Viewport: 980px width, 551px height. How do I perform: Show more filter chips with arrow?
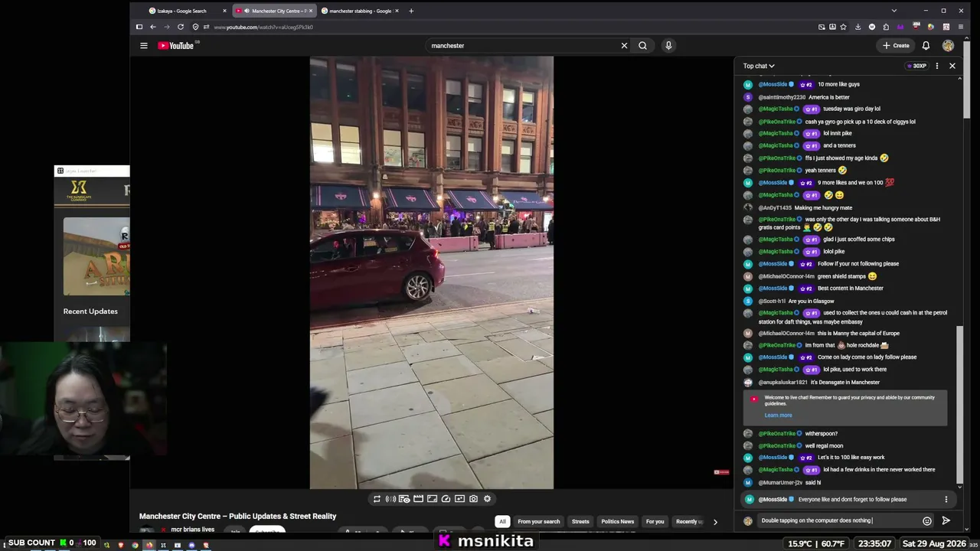click(715, 522)
